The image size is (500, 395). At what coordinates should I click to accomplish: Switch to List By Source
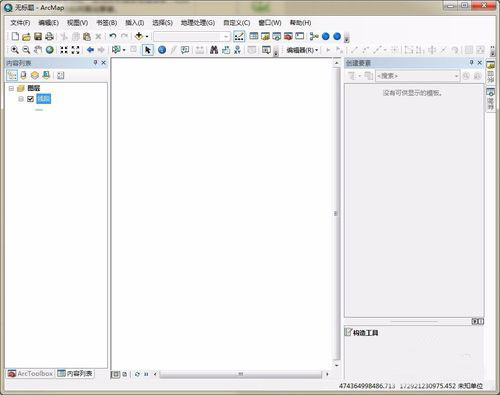click(x=23, y=75)
